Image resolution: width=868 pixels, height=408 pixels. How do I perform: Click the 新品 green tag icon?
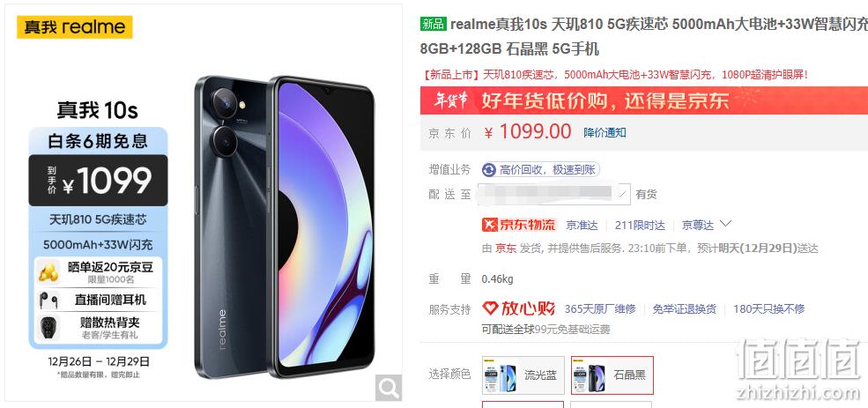434,24
